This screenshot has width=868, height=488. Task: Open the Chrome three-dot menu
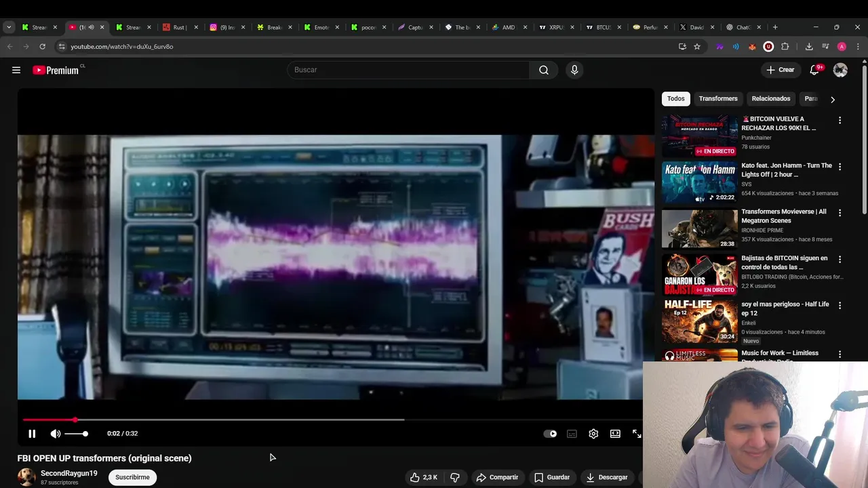point(858,47)
